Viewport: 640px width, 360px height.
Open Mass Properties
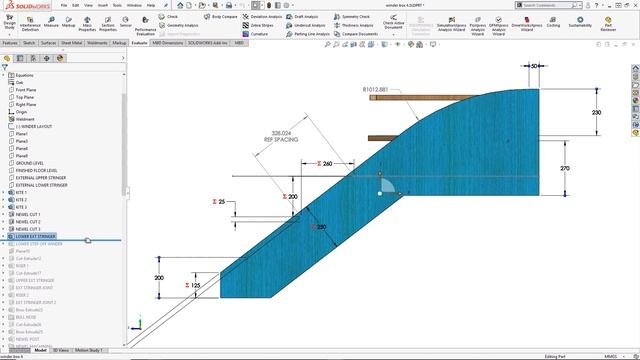[87, 24]
